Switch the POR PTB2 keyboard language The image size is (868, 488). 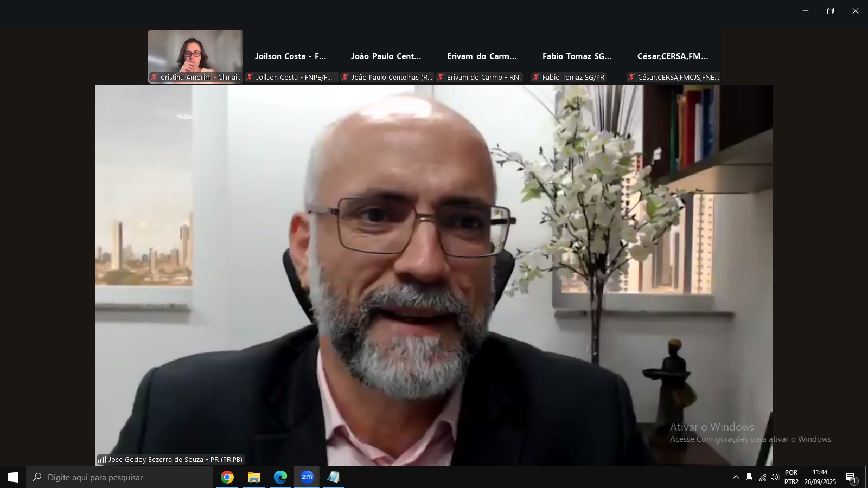click(x=792, y=477)
